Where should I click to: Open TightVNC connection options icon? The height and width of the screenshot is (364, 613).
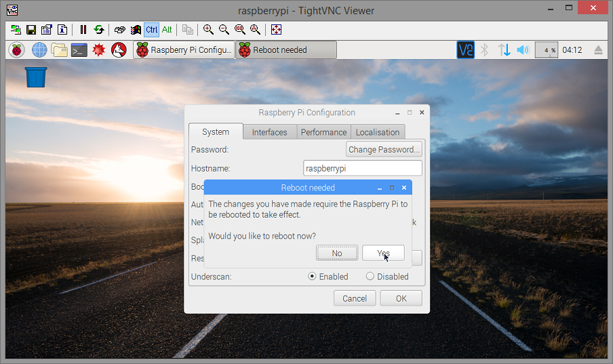click(x=47, y=30)
